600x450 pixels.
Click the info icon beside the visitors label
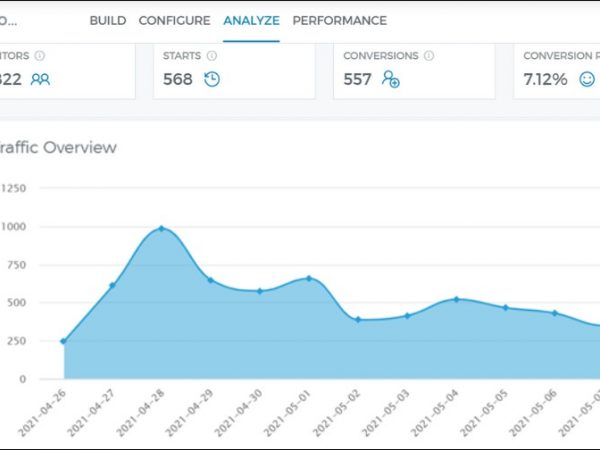click(39, 56)
